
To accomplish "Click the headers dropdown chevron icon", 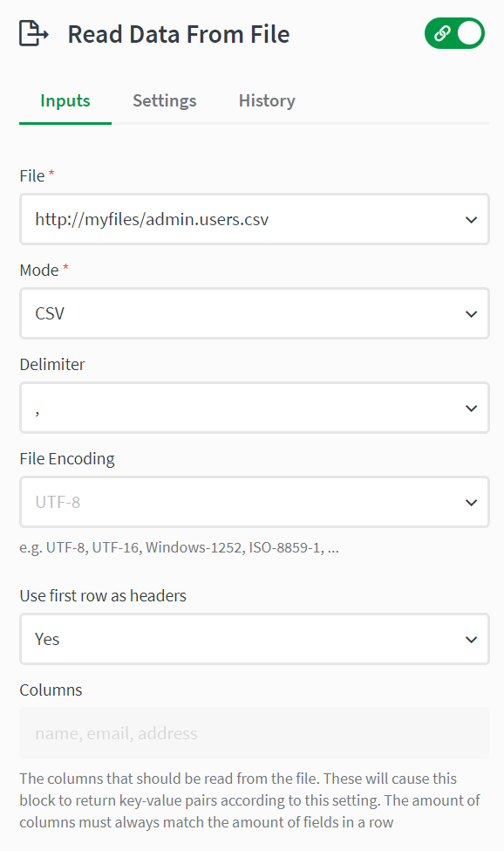I will click(x=471, y=639).
